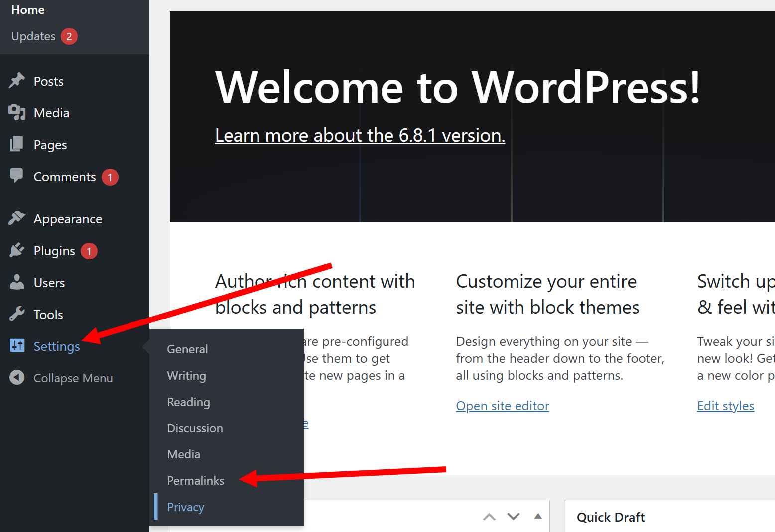
Task: Open the Pages menu
Action: (x=50, y=145)
